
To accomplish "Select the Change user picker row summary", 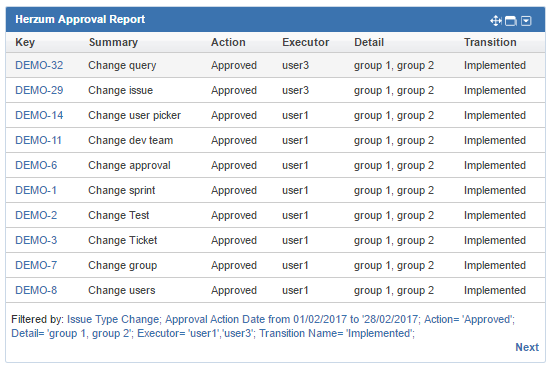I will coord(134,115).
